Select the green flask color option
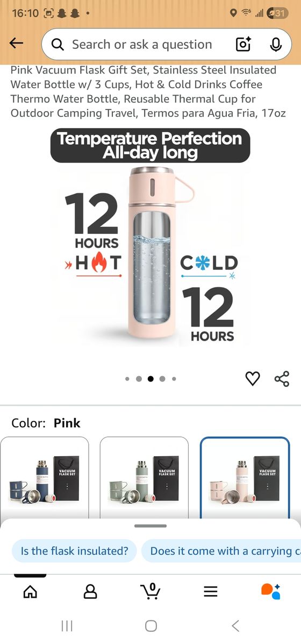This screenshot has height=644, width=301. [144, 478]
